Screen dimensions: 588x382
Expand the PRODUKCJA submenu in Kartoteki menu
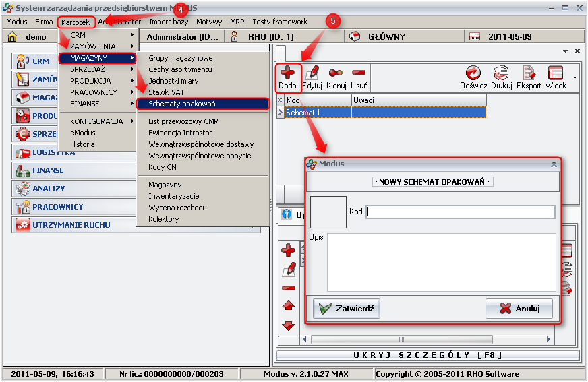pos(99,81)
